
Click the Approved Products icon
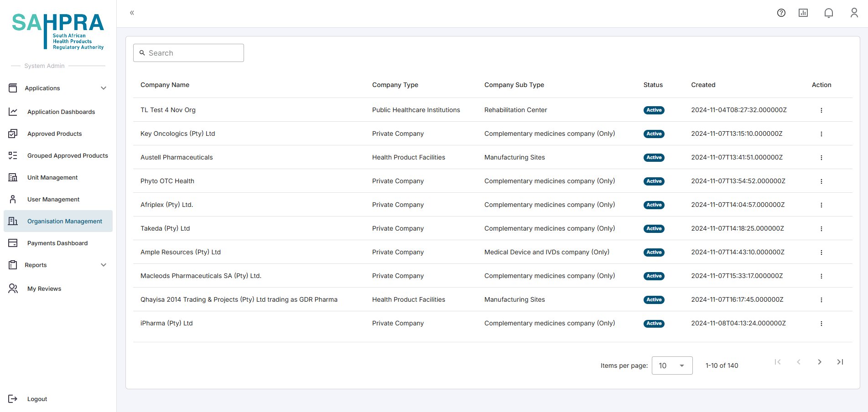tap(13, 134)
